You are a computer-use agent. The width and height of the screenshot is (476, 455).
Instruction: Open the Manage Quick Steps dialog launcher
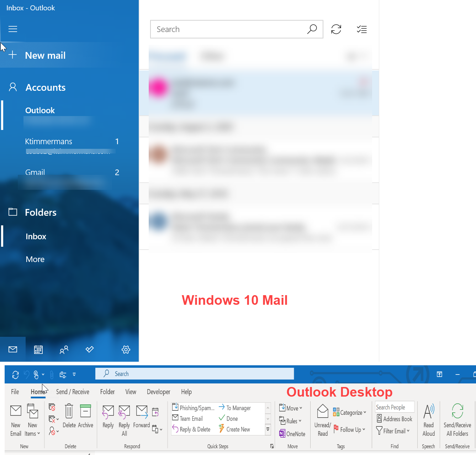pyautogui.click(x=272, y=446)
